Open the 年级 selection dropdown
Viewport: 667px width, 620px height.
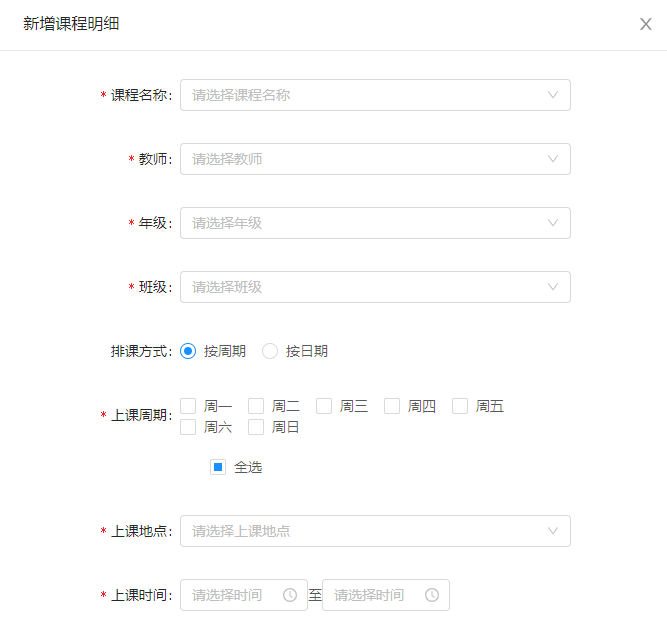click(375, 223)
